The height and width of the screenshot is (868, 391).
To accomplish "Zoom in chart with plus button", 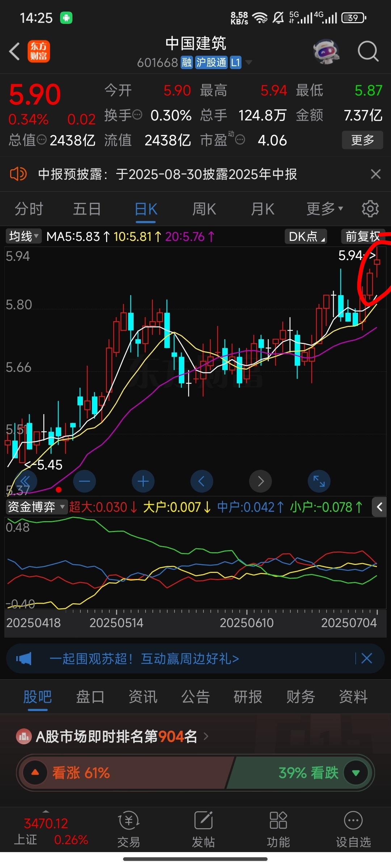I will coord(143,481).
